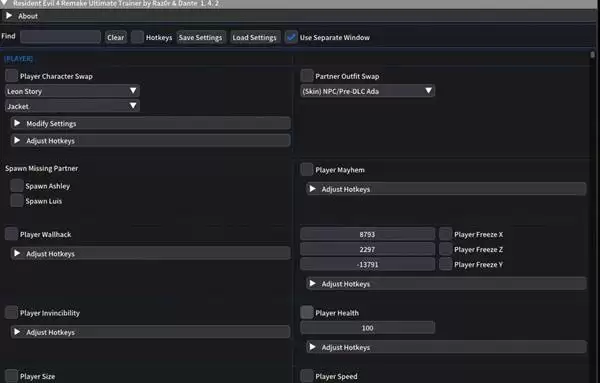Viewport: 600px width, 383px height.
Task: Open the Leon Story dropdown
Action: [x=72, y=91]
